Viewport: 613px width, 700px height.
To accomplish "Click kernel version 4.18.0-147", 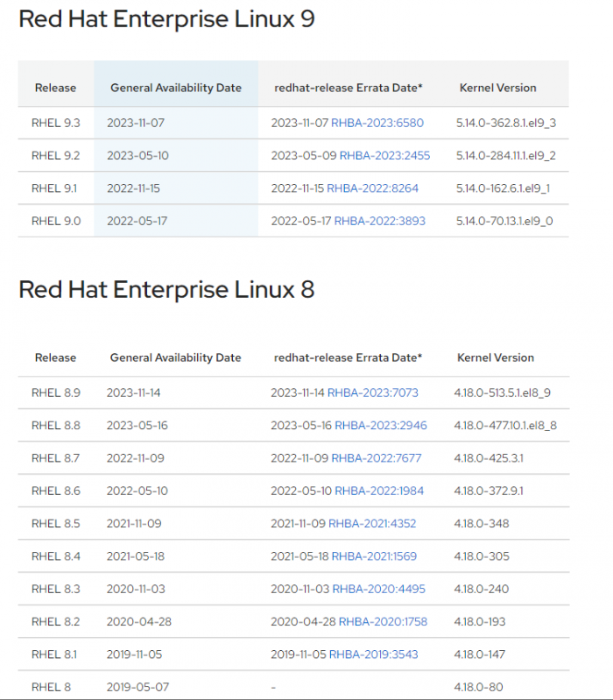I will [x=480, y=654].
